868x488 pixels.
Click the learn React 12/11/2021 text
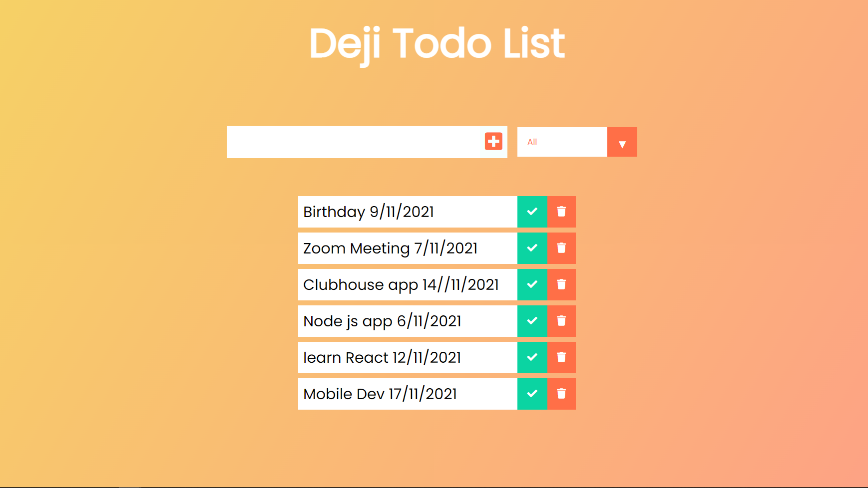coord(382,357)
